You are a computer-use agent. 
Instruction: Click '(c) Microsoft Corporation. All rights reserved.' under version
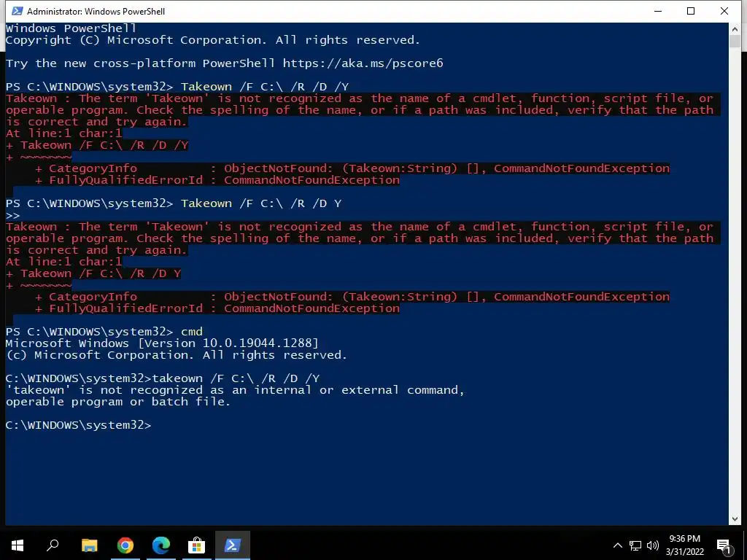(x=177, y=355)
